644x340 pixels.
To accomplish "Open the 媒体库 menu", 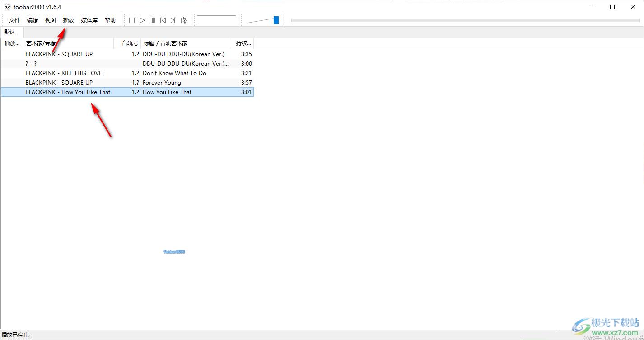I will click(x=89, y=20).
